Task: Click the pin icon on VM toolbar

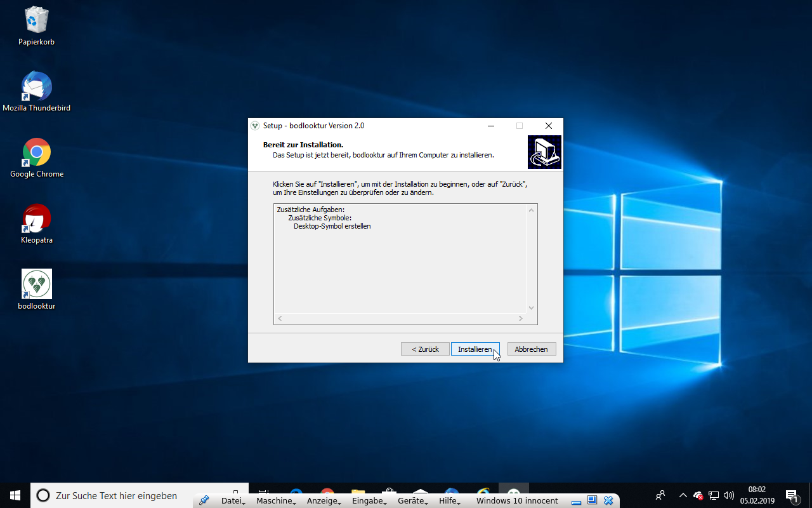Action: pyautogui.click(x=204, y=500)
